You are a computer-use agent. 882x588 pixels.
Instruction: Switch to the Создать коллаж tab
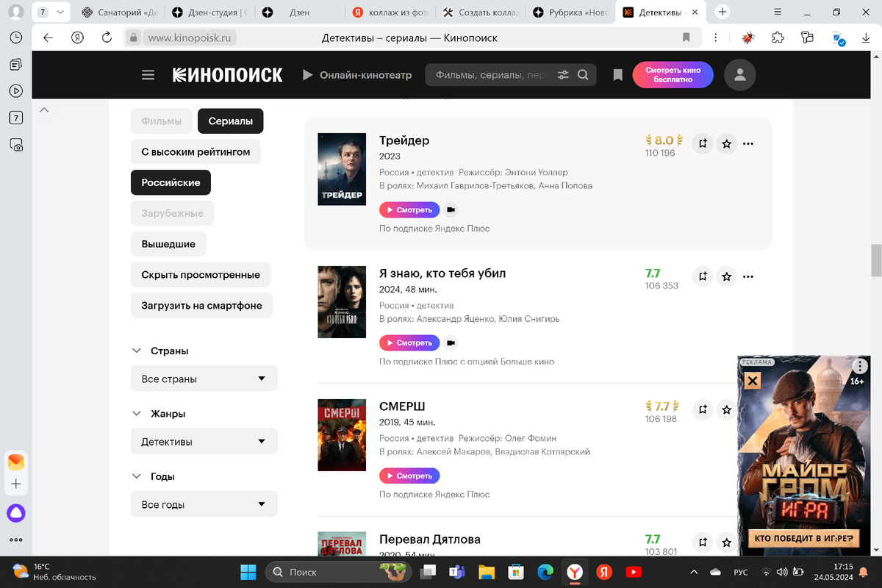[x=482, y=12]
